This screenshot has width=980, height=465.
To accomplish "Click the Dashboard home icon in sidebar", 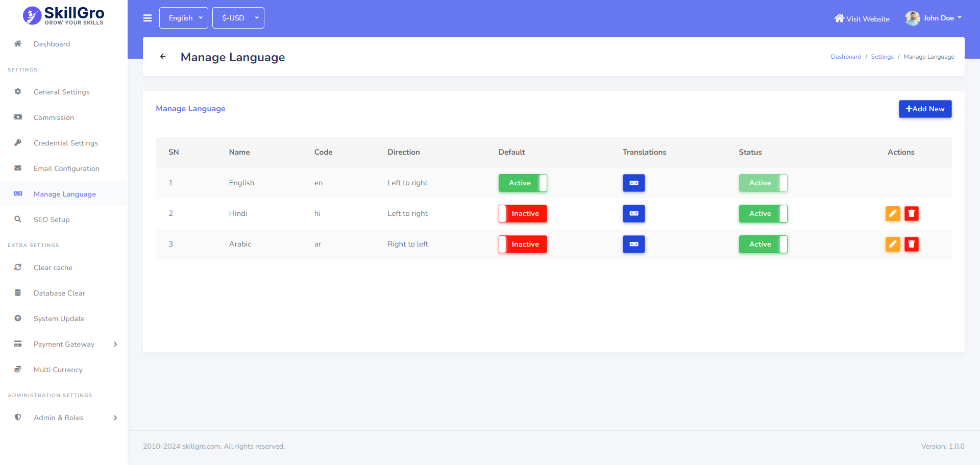I will (x=18, y=43).
